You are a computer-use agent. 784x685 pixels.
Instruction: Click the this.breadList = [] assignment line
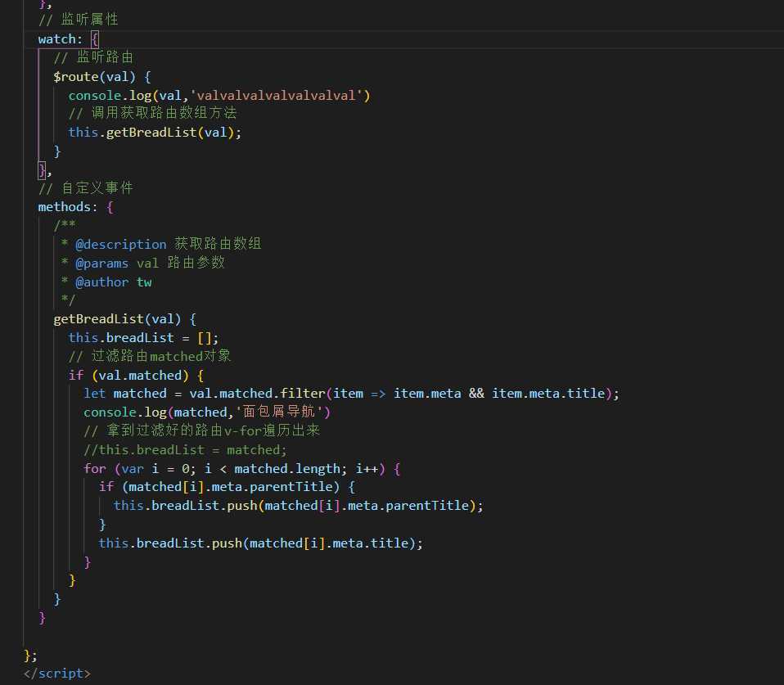pyautogui.click(x=143, y=338)
